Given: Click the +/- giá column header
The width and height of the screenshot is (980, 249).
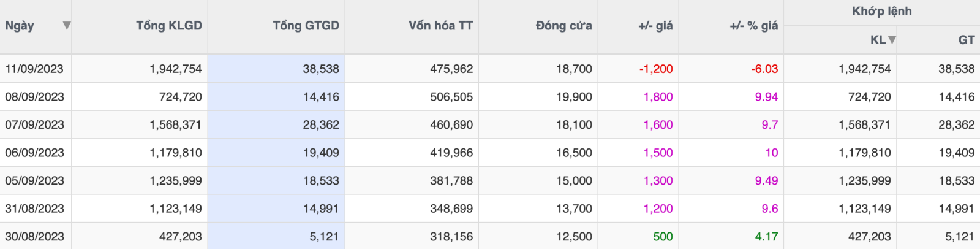Looking at the screenshot, I should [x=655, y=26].
